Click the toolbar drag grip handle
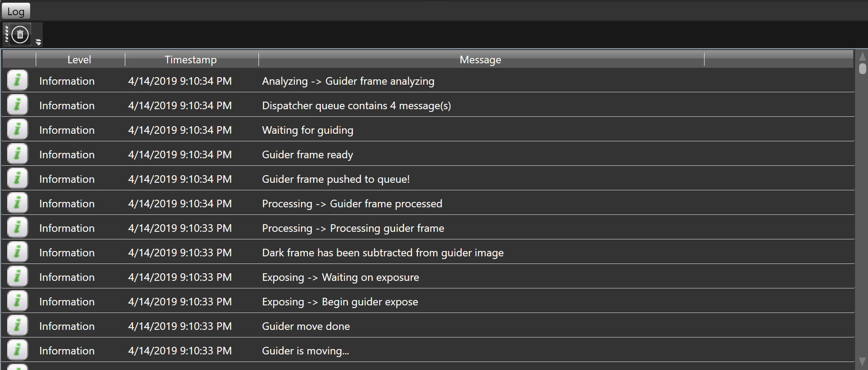868x370 pixels. (6, 34)
